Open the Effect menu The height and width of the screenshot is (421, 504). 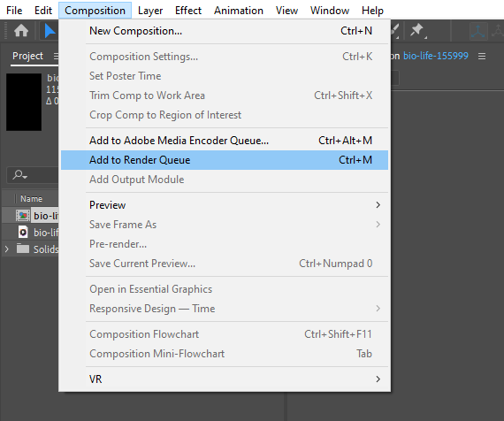point(188,11)
